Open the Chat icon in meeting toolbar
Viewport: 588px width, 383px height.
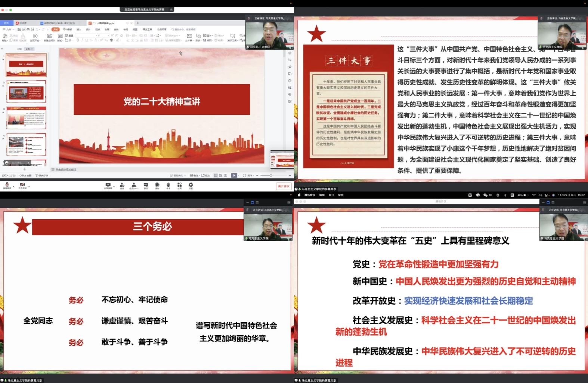[146, 185]
